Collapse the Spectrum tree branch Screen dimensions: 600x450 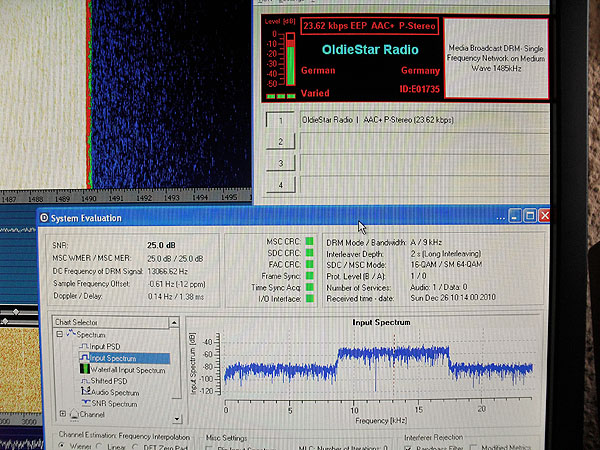point(59,334)
